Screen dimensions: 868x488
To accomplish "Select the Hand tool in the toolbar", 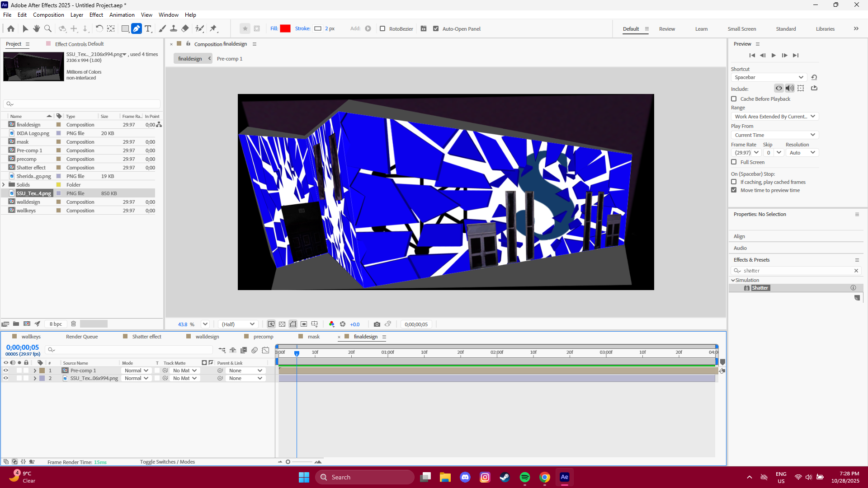I will 36,28.
